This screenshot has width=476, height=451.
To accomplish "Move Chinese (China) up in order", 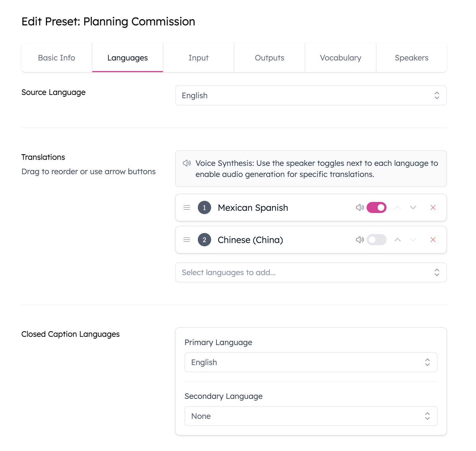I will [x=397, y=240].
